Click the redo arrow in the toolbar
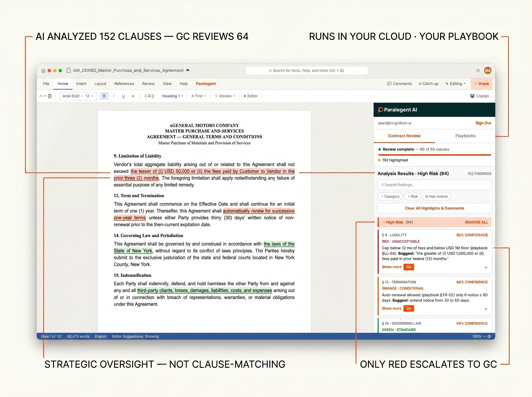Screen dimensions: 532x397 coord(45,96)
